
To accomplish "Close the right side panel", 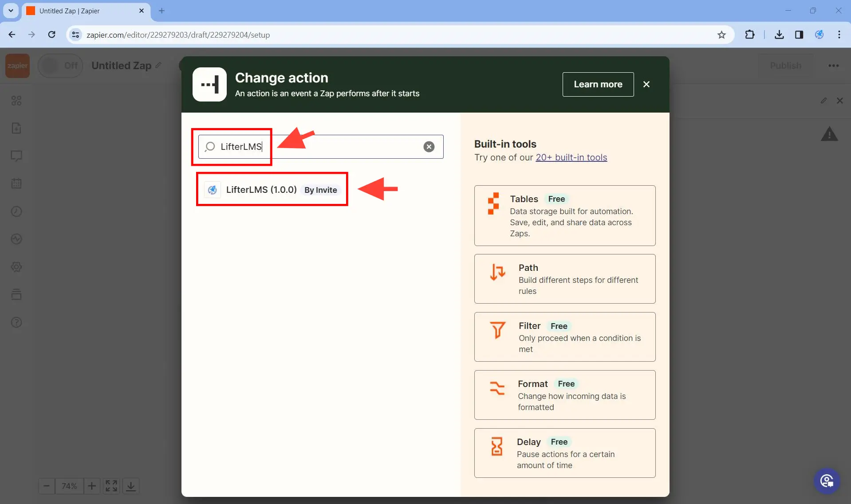I will click(x=839, y=101).
